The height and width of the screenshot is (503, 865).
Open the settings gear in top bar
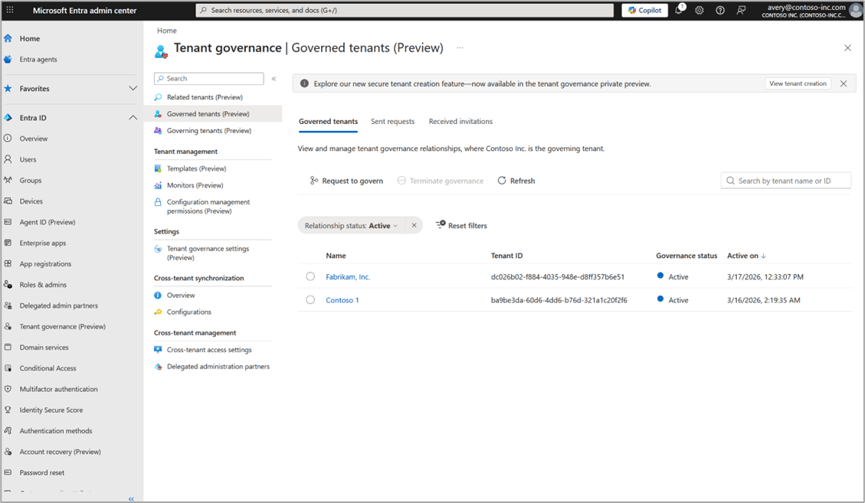point(699,10)
